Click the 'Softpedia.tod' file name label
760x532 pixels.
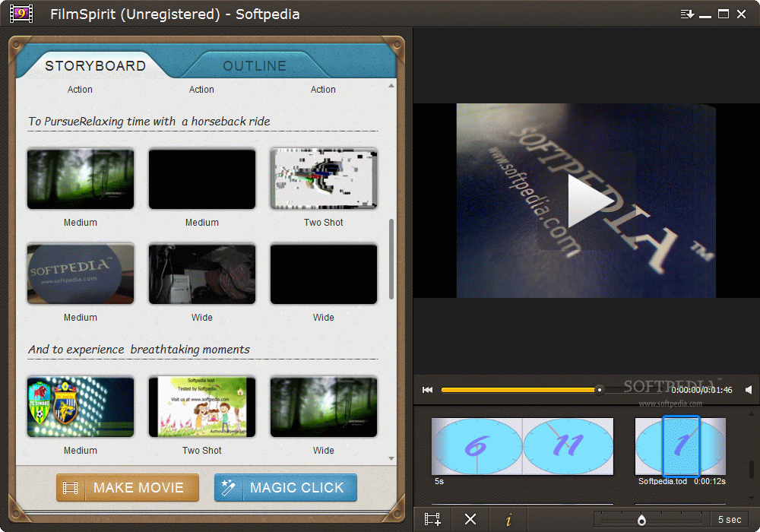click(x=663, y=481)
